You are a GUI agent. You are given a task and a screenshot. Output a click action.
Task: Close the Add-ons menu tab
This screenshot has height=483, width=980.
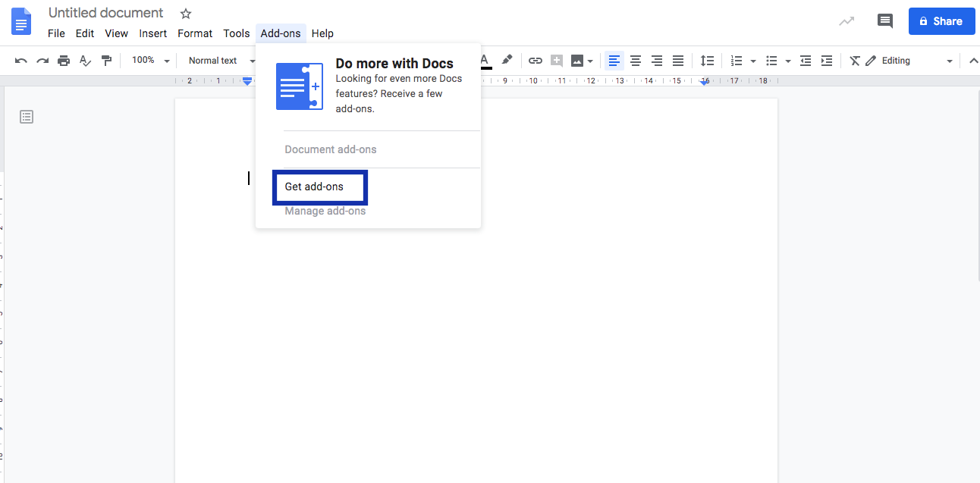pyautogui.click(x=281, y=33)
